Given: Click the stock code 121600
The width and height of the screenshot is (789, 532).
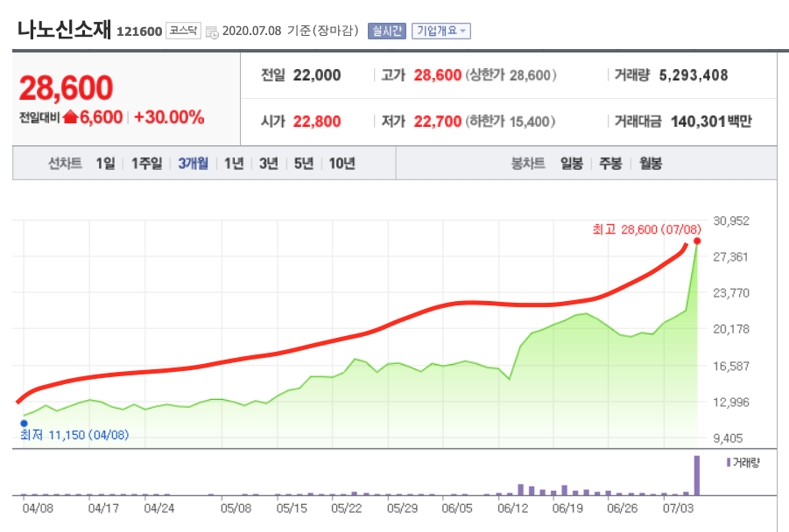Looking at the screenshot, I should pyautogui.click(x=139, y=31).
